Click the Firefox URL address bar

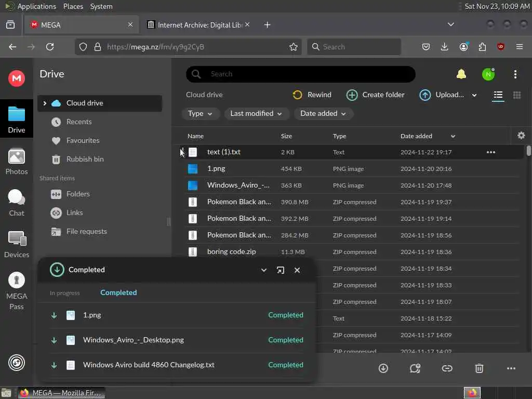[188, 47]
